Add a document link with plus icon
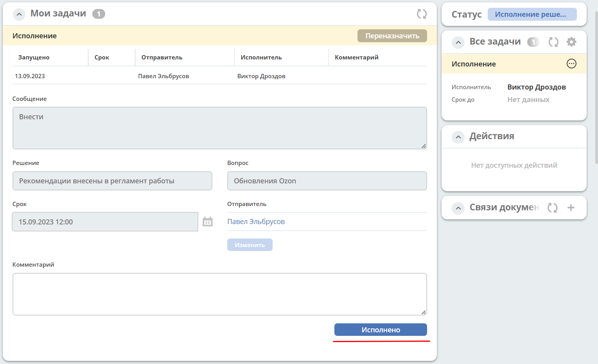Viewport: 598px width, 364px height. tap(571, 208)
